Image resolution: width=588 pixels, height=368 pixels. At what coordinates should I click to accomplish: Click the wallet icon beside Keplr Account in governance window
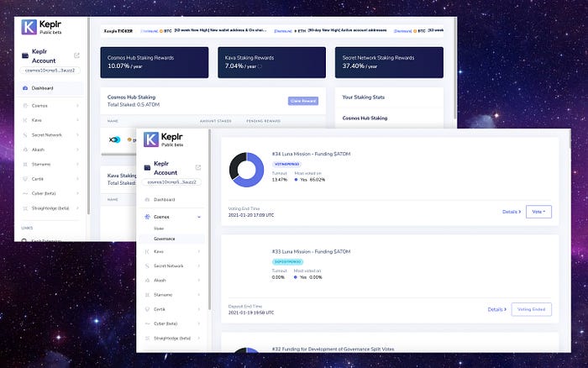[x=147, y=168]
